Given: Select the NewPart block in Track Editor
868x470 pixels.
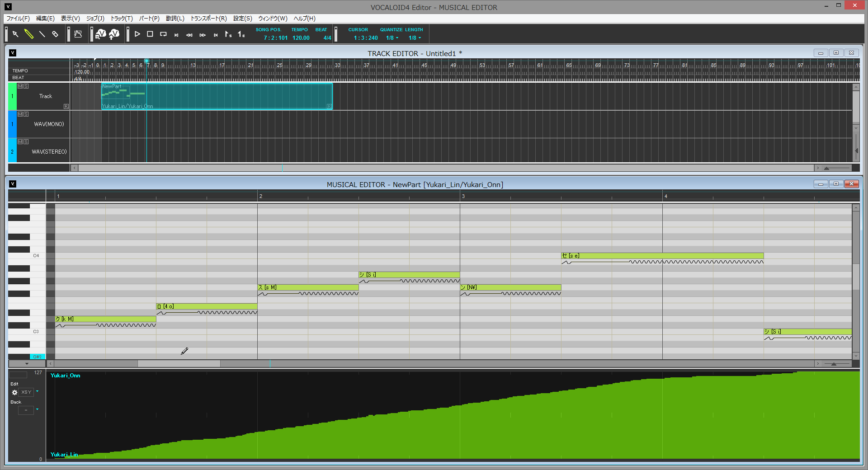Looking at the screenshot, I should (217, 96).
